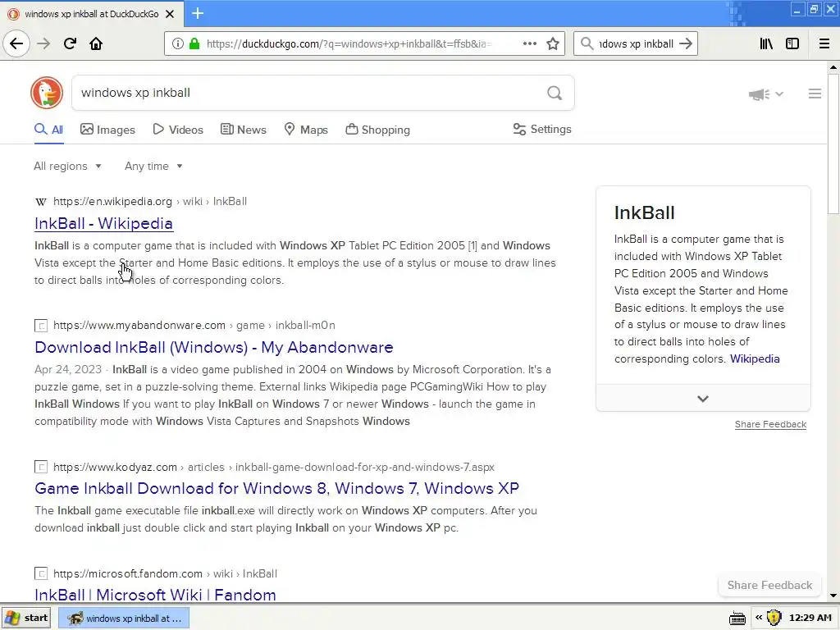The width and height of the screenshot is (840, 630).
Task: Click the en.wikipedia.org result URL
Action: click(150, 202)
